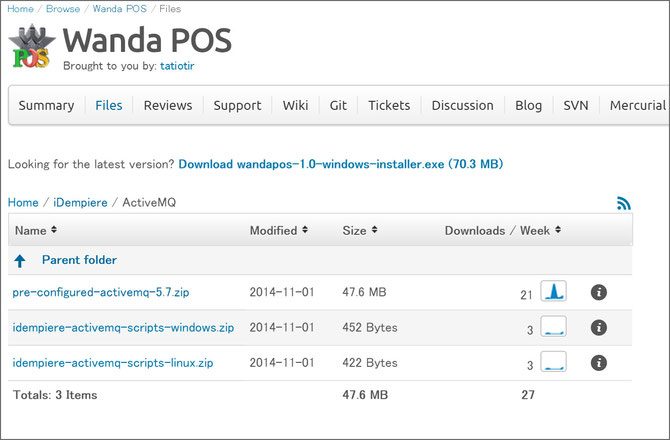Download idempiere-activemq-scripts-linux.zip
This screenshot has width=670, height=440.
[x=113, y=363]
